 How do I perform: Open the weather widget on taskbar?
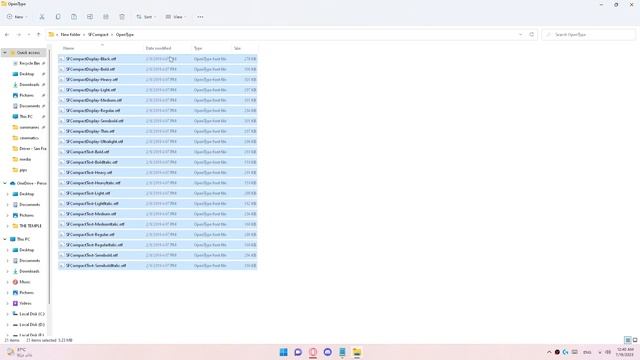19,352
